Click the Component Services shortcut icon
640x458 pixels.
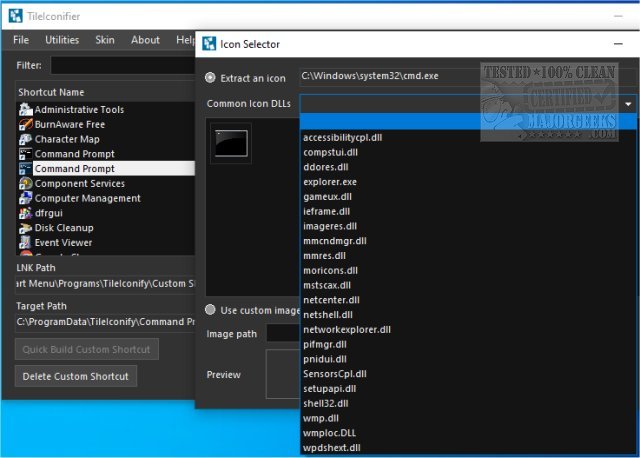click(x=25, y=183)
